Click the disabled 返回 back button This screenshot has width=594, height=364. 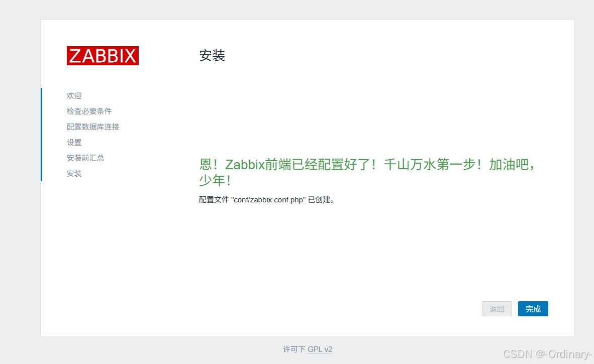(497, 309)
